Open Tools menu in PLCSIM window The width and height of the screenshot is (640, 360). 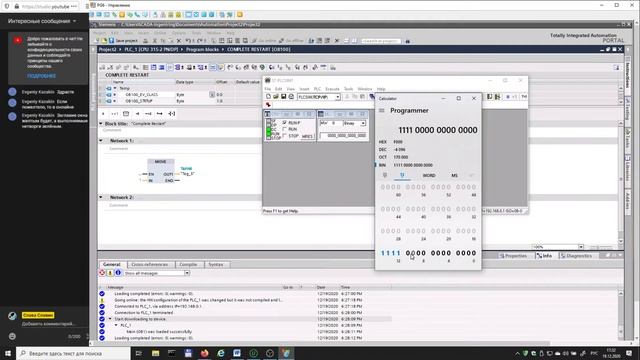coord(349,89)
